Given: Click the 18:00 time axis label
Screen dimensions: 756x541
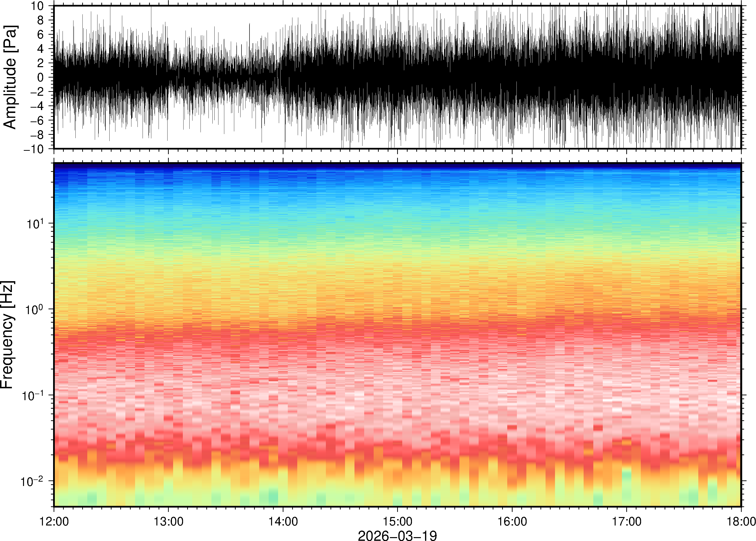Looking at the screenshot, I should click(x=741, y=521).
